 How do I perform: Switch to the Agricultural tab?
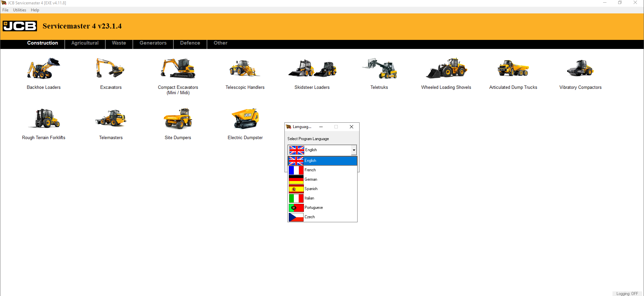(x=85, y=43)
